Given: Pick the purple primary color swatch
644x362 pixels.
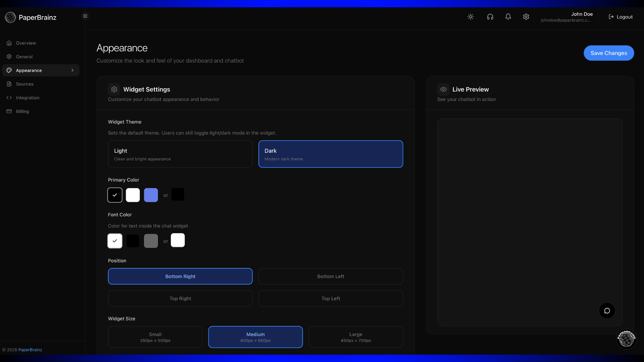Looking at the screenshot, I should point(151,195).
